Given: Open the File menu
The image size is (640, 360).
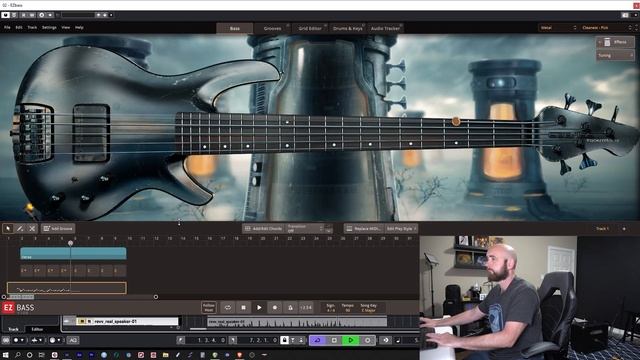Looking at the screenshot, I should pos(7,27).
